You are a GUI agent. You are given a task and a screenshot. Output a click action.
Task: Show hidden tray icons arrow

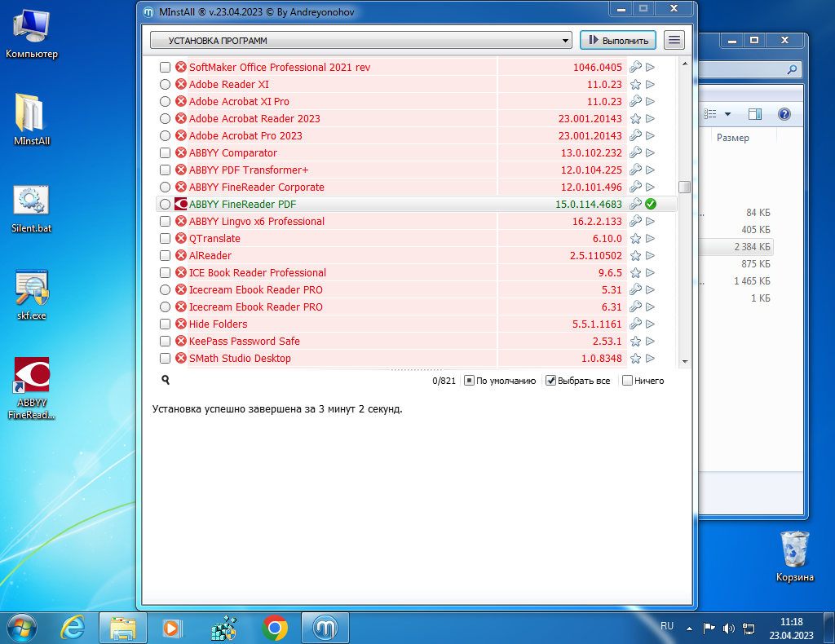coord(689,629)
